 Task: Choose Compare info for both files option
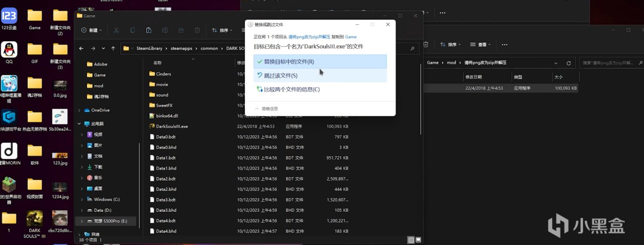320,89
